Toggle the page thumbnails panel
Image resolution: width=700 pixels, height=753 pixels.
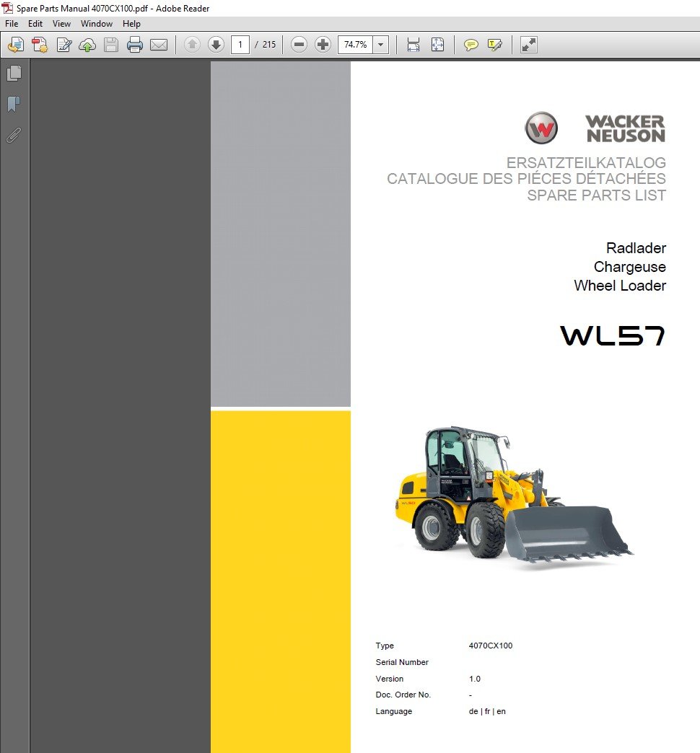click(x=14, y=73)
